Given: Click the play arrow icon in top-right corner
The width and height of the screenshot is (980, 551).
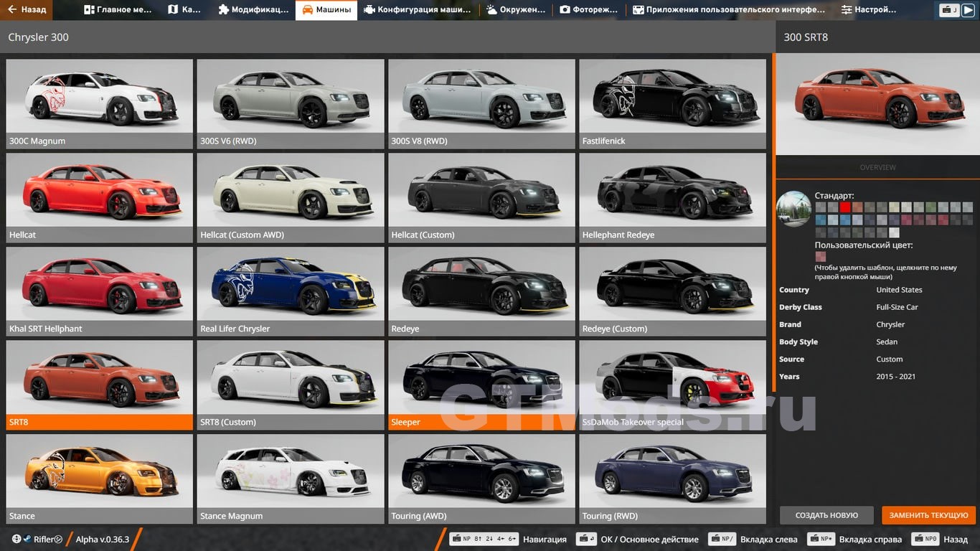Looking at the screenshot, I should point(969,10).
